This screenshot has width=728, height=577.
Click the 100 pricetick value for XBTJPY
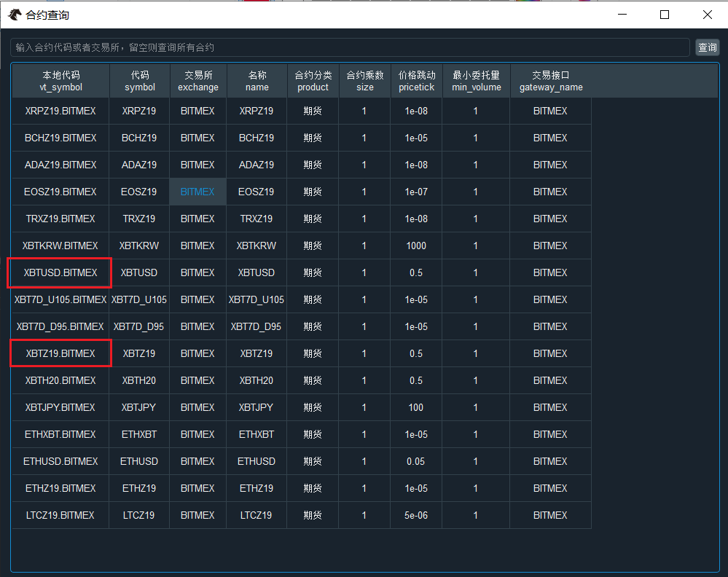416,407
